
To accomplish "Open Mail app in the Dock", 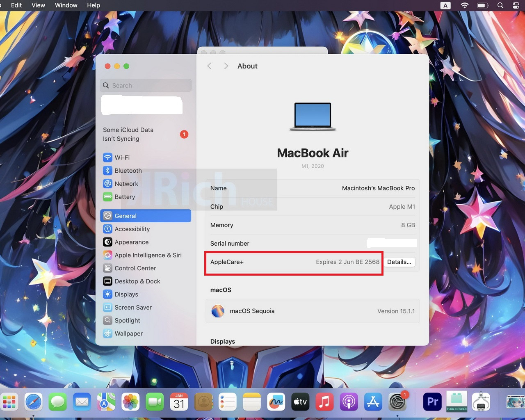I will point(82,402).
